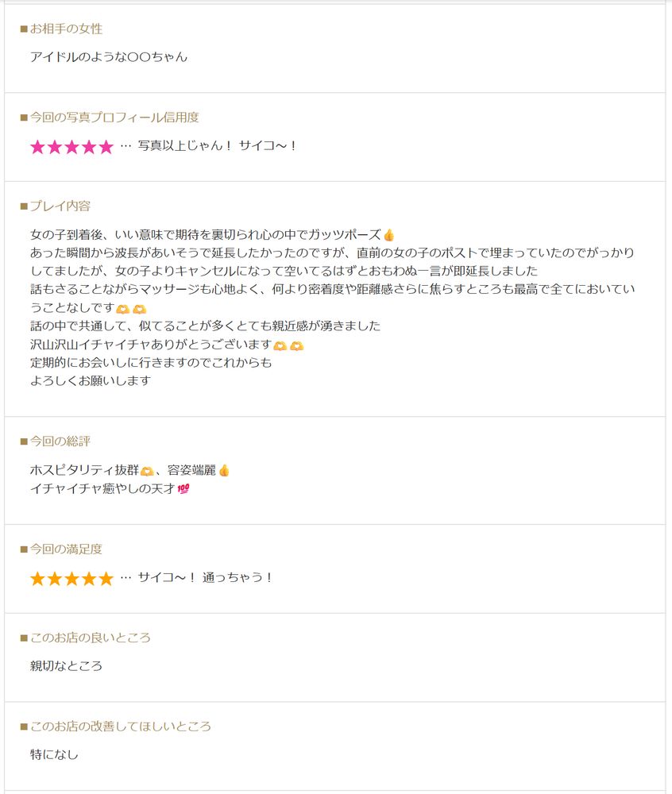
Task: Click the text 特になし
Action: click(x=54, y=754)
